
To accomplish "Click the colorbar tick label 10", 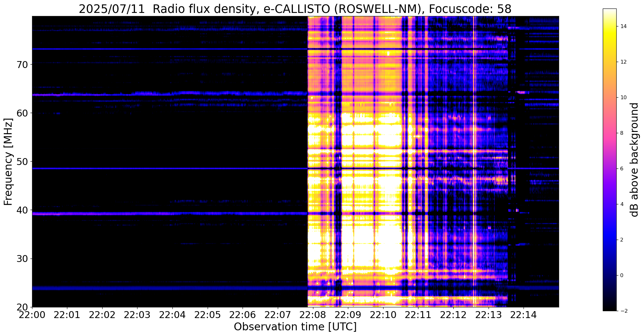I will tap(623, 97).
